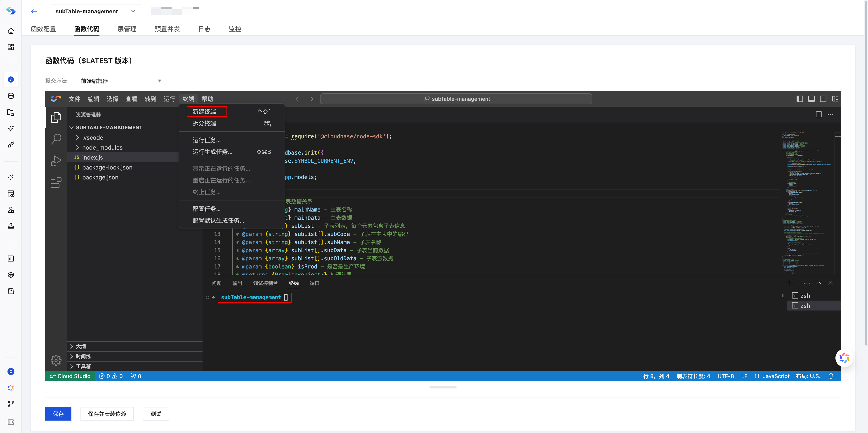Viewport: 868px width, 433px height.
Task: Click the Cloud Studio status bar item
Action: pyautogui.click(x=70, y=376)
